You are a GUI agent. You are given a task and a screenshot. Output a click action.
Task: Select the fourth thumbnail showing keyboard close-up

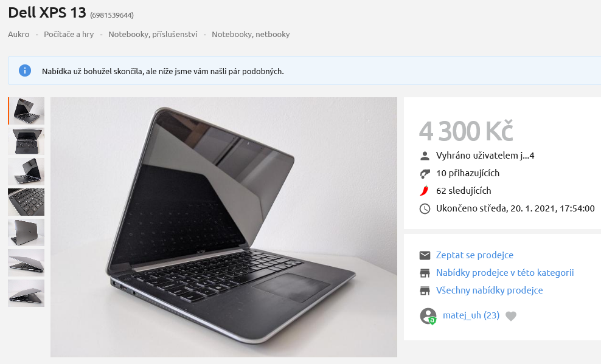pos(26,202)
